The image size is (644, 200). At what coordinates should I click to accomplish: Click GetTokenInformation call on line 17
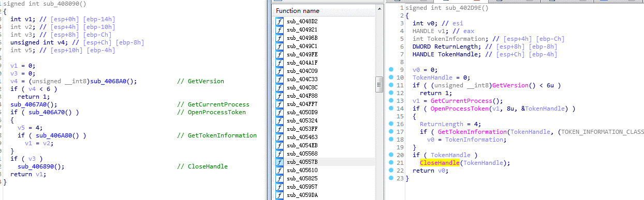(472, 132)
